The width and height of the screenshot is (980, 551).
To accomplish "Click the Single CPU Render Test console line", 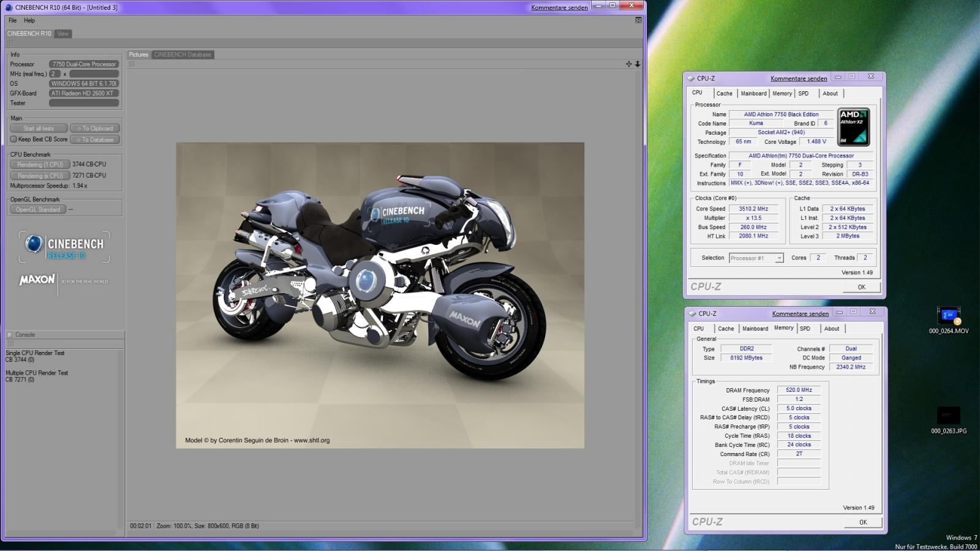I will pos(35,353).
